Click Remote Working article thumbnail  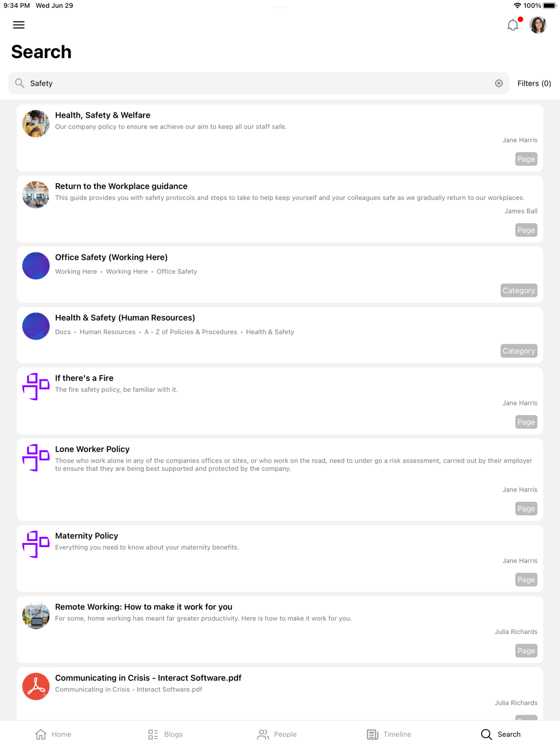(x=36, y=615)
